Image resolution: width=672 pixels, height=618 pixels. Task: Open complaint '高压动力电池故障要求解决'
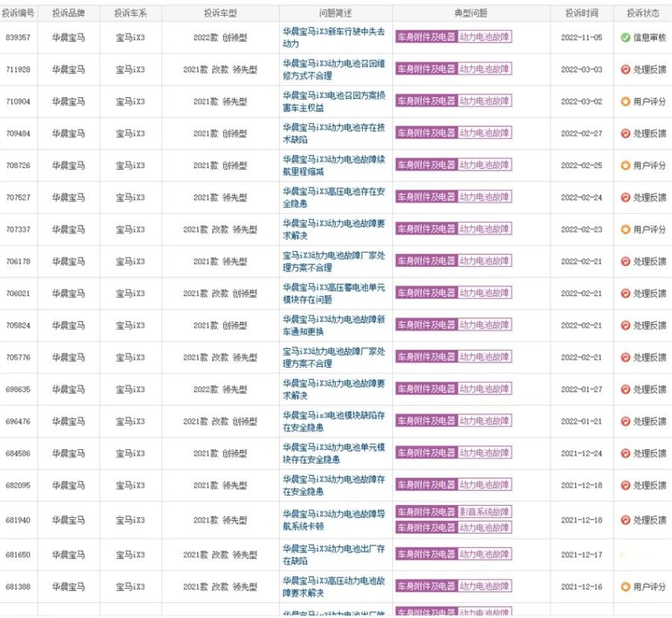(x=334, y=586)
